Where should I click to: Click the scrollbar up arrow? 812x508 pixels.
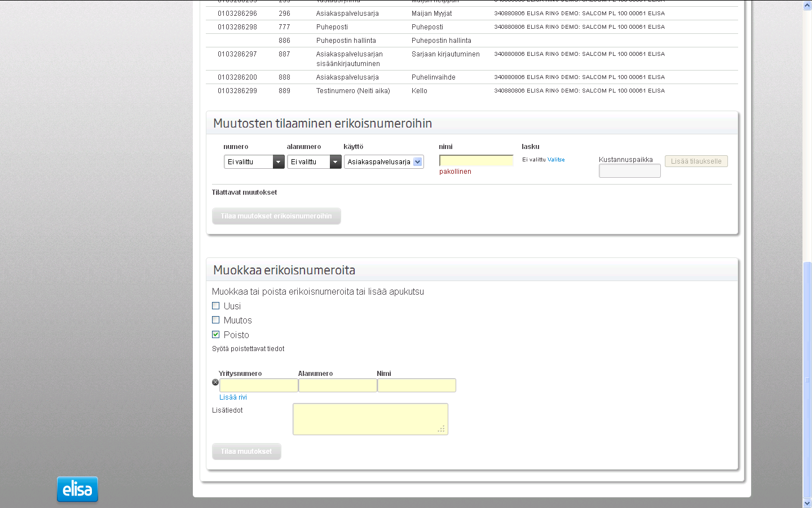click(x=807, y=5)
